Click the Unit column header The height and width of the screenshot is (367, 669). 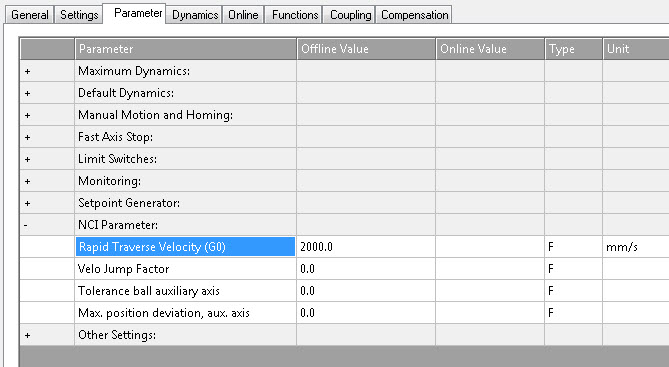tap(636, 49)
